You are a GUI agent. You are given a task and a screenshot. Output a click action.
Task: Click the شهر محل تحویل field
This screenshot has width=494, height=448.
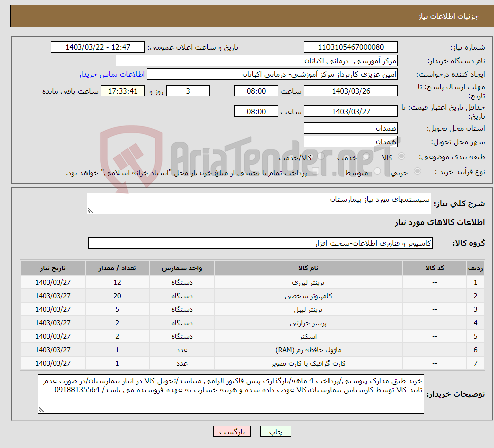(351, 142)
